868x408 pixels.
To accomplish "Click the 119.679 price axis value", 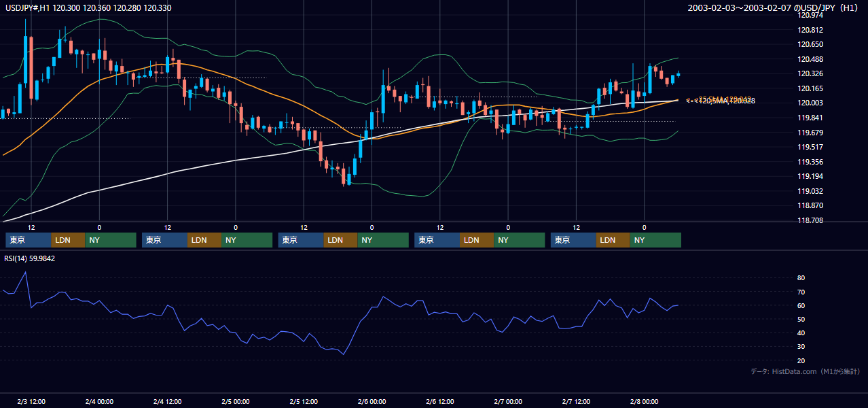I will pyautogui.click(x=811, y=133).
